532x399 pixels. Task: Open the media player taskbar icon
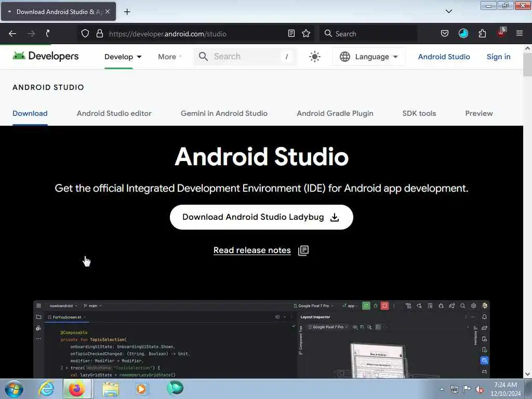[x=141, y=389]
